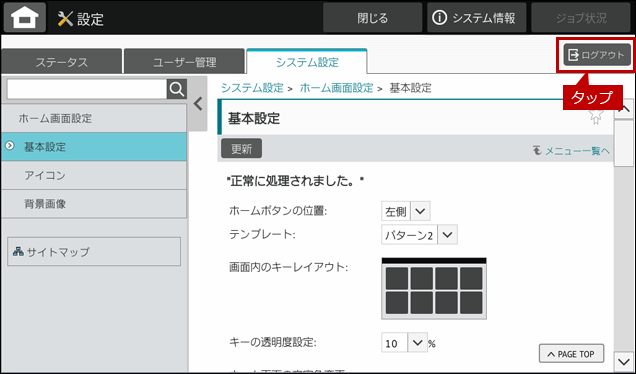Tap the Home icon button
Screen dimensions: 636x374
click(25, 18)
